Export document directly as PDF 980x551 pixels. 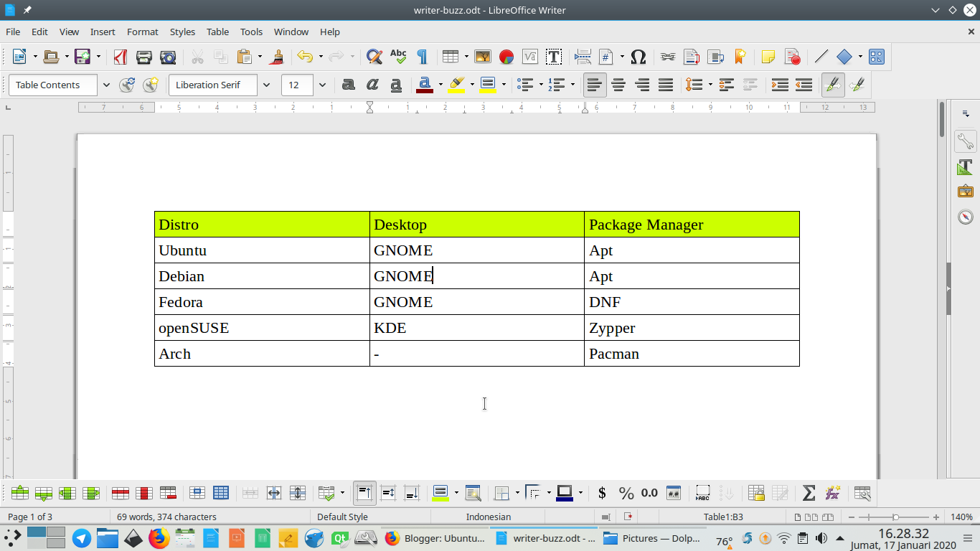[121, 57]
